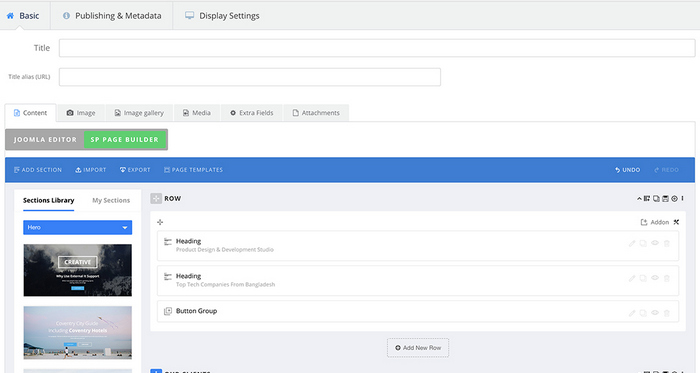Click the Title input field
700x373 pixels.
click(x=377, y=48)
